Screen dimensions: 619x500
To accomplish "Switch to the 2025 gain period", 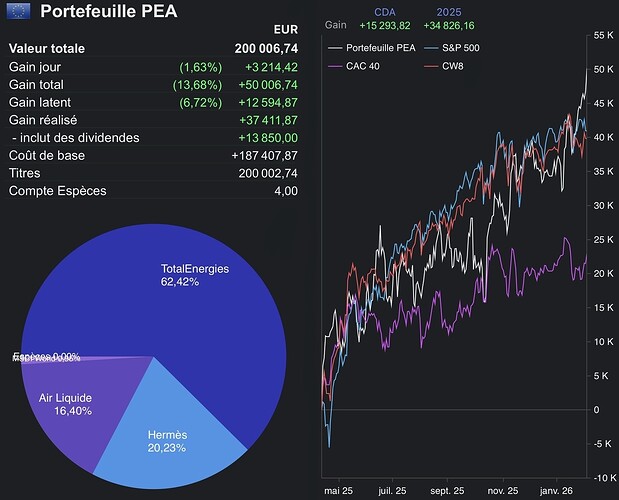I will click(x=449, y=12).
